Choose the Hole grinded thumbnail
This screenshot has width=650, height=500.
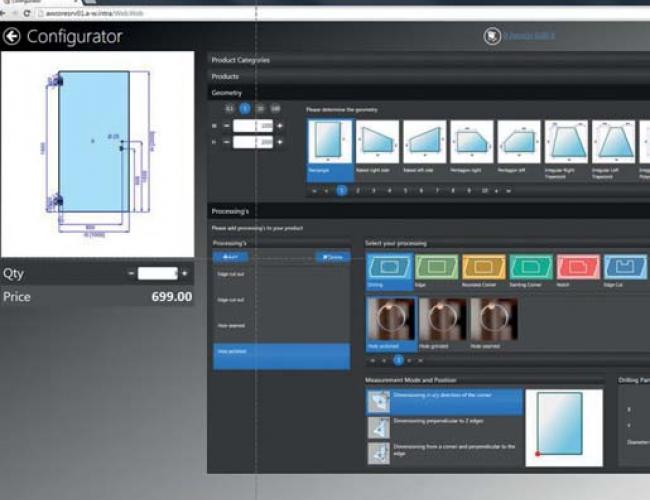coord(443,322)
